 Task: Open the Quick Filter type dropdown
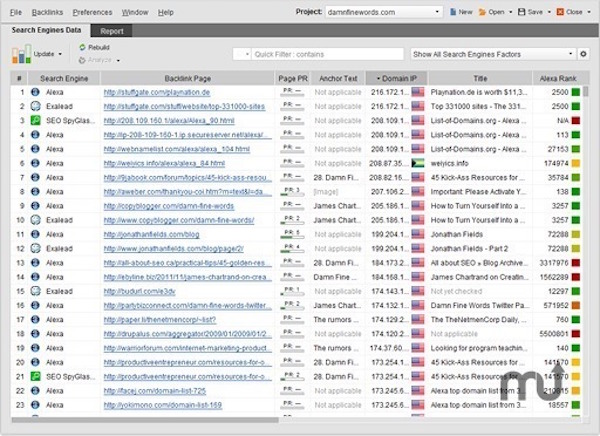[242, 54]
